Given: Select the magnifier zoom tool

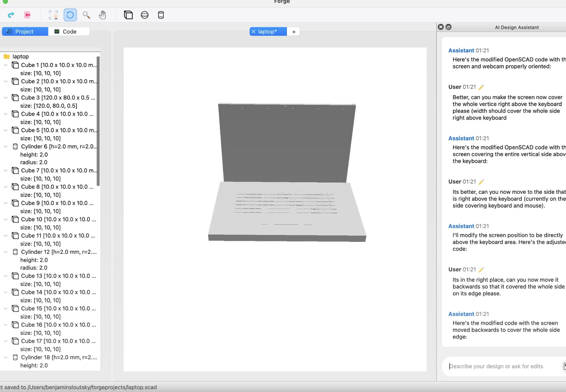Looking at the screenshot, I should point(86,15).
